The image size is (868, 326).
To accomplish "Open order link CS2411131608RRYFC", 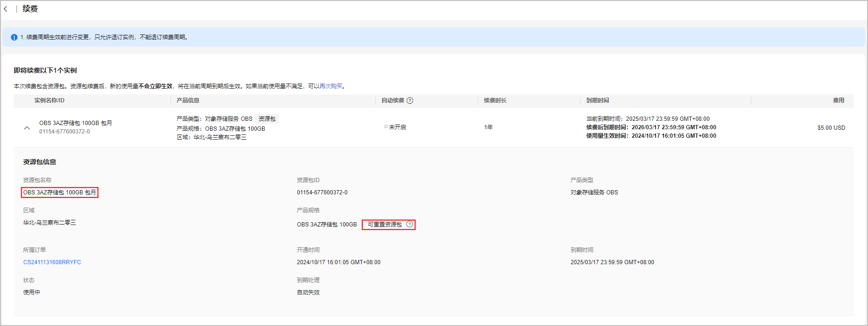I will [52, 262].
